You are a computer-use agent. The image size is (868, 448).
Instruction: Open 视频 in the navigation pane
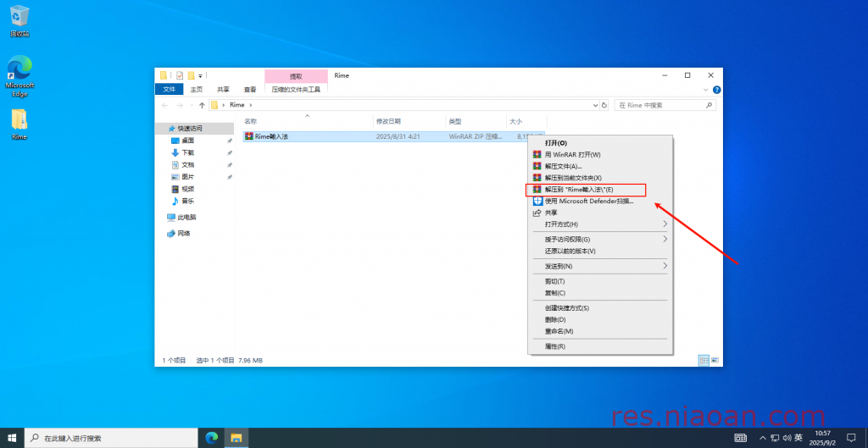pos(187,189)
